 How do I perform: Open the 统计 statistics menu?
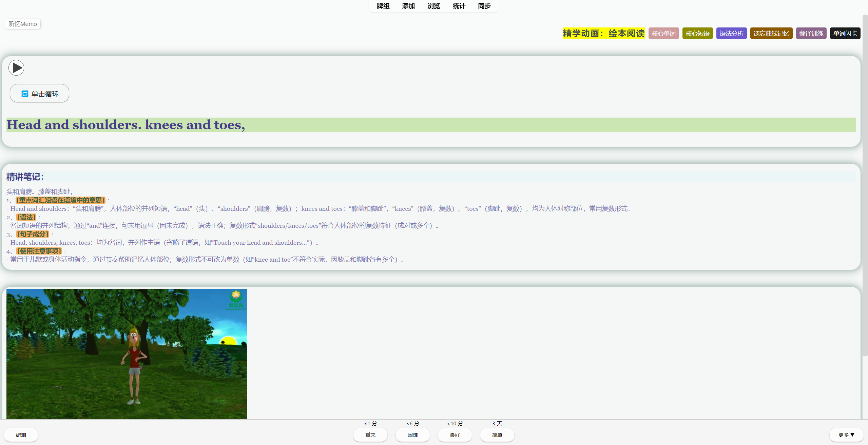(459, 6)
